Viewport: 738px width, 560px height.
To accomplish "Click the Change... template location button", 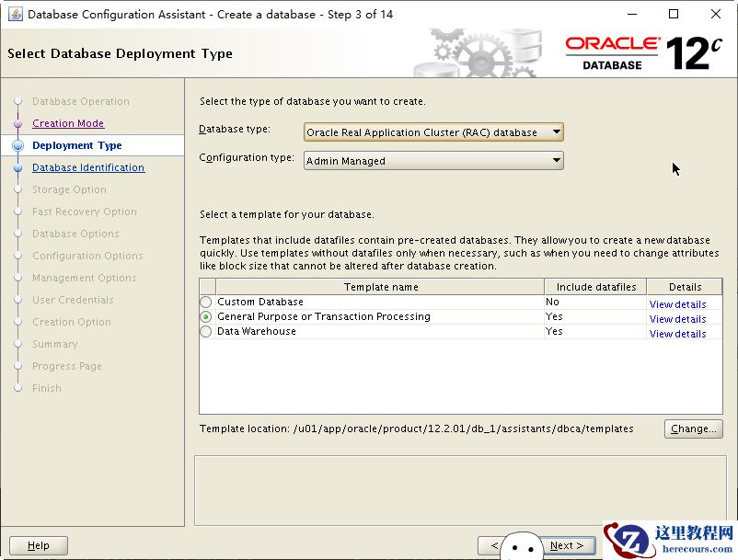I will pyautogui.click(x=693, y=429).
